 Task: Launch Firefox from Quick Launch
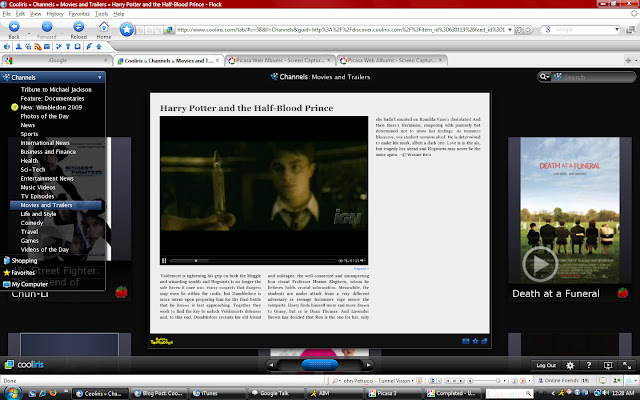tap(53, 393)
